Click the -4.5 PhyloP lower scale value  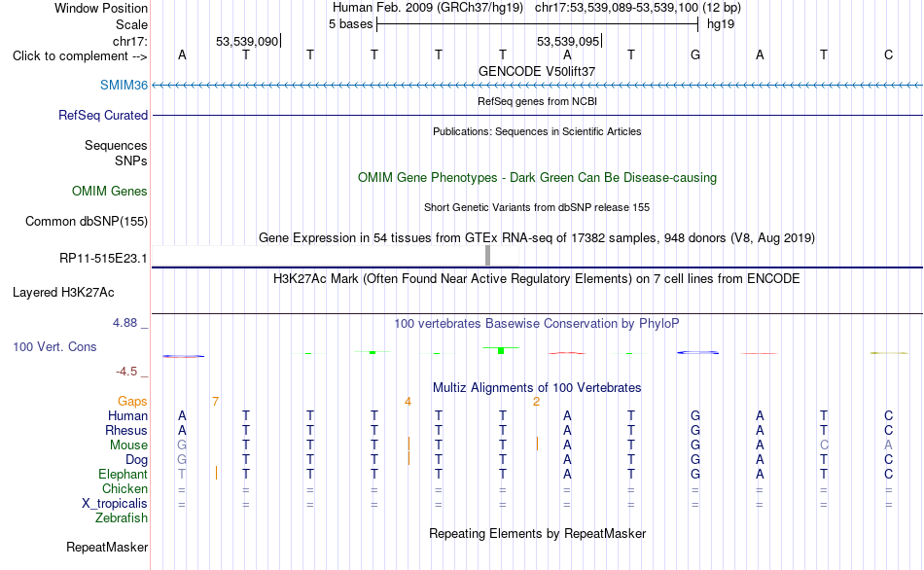[126, 372]
